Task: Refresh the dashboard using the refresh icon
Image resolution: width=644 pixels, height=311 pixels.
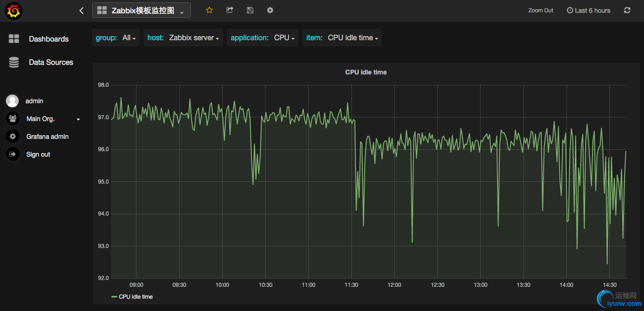Action: pyautogui.click(x=627, y=10)
